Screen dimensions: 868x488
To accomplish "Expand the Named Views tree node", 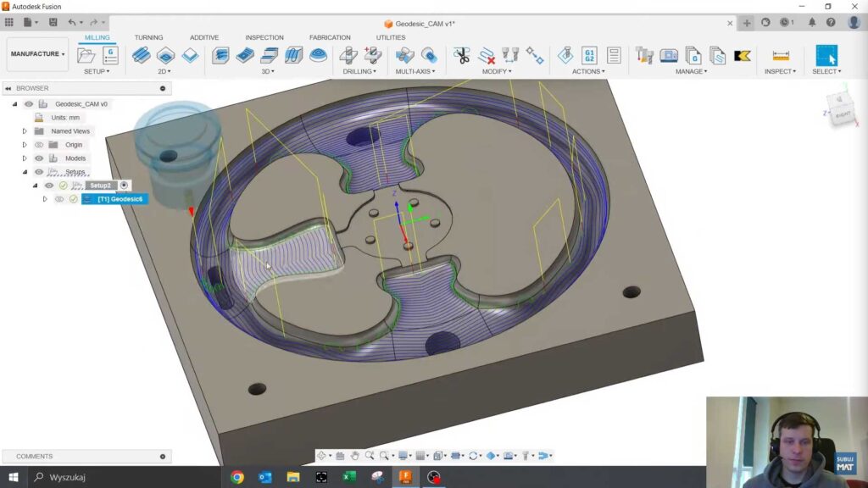I will point(25,131).
